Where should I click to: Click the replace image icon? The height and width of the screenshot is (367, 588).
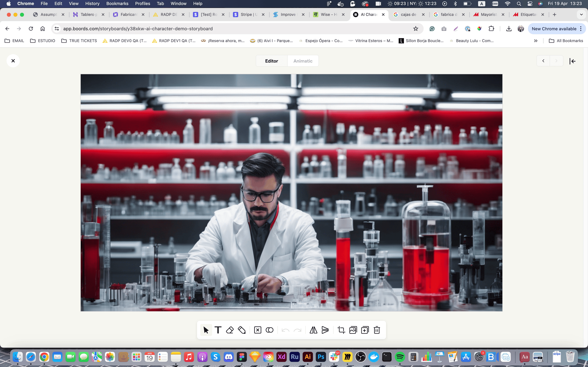(x=353, y=330)
